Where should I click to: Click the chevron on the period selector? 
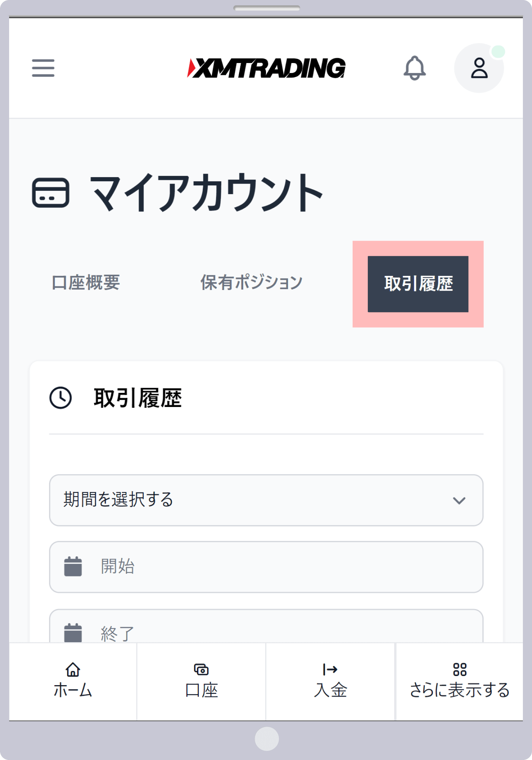[459, 501]
